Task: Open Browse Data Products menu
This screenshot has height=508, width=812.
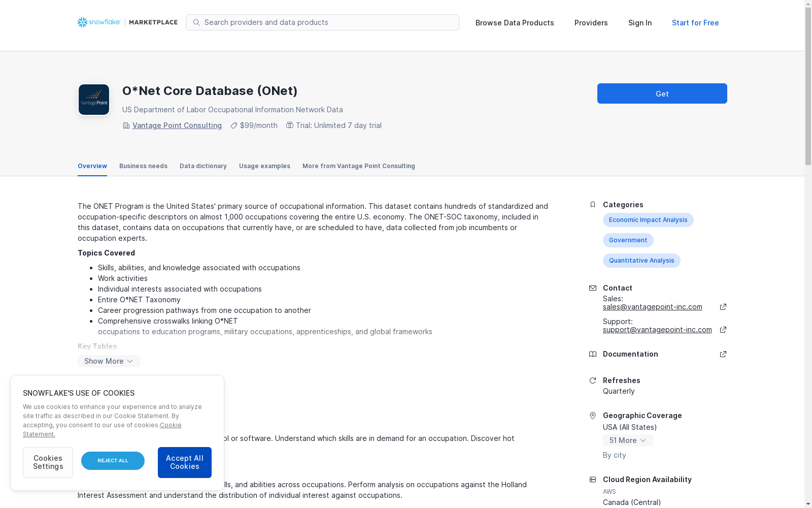Action: point(515,23)
